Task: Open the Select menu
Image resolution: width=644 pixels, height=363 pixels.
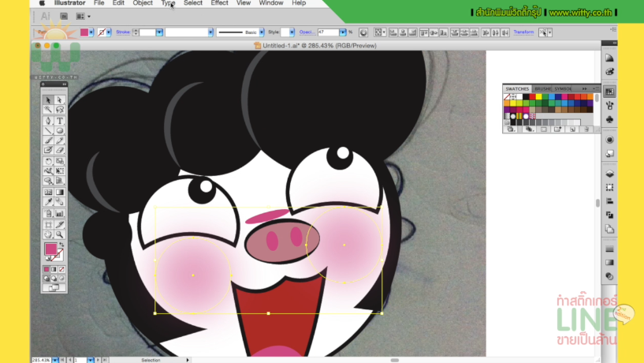Action: 192,3
